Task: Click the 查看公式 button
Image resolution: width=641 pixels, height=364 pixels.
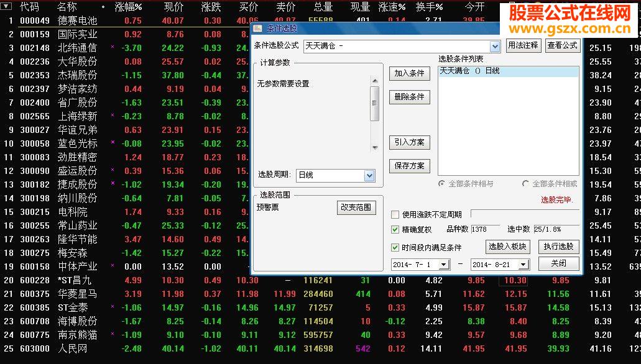Action: click(563, 45)
